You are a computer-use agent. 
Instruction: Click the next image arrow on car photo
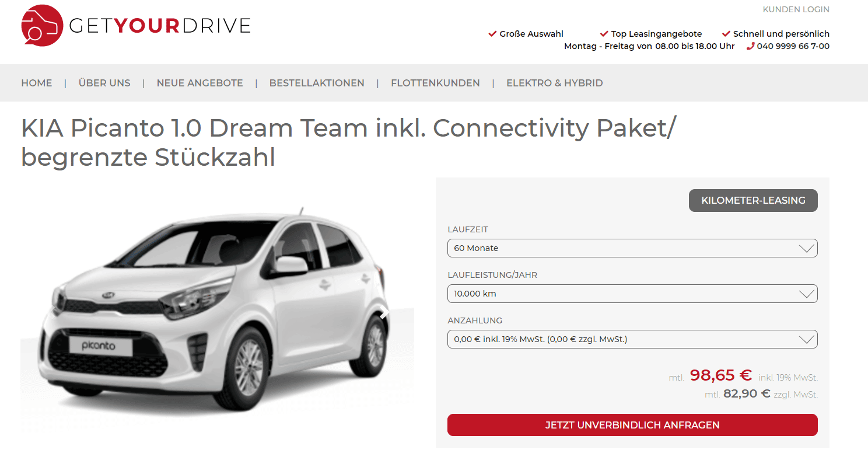(x=383, y=313)
